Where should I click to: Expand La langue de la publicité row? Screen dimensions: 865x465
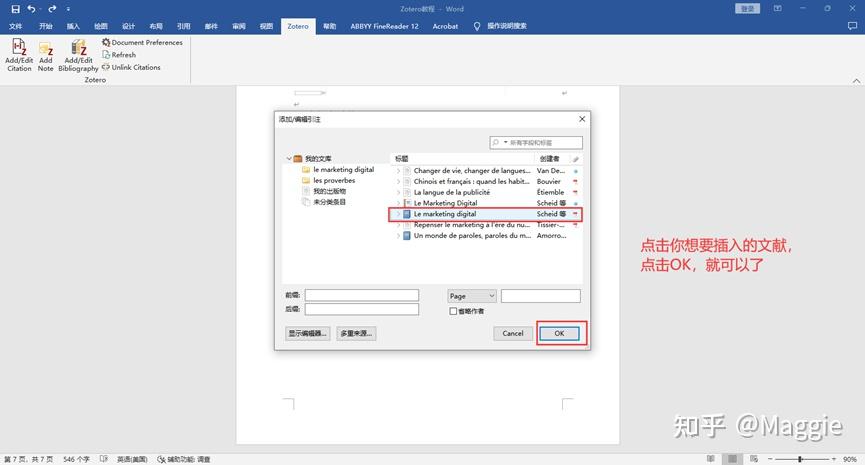coord(398,193)
